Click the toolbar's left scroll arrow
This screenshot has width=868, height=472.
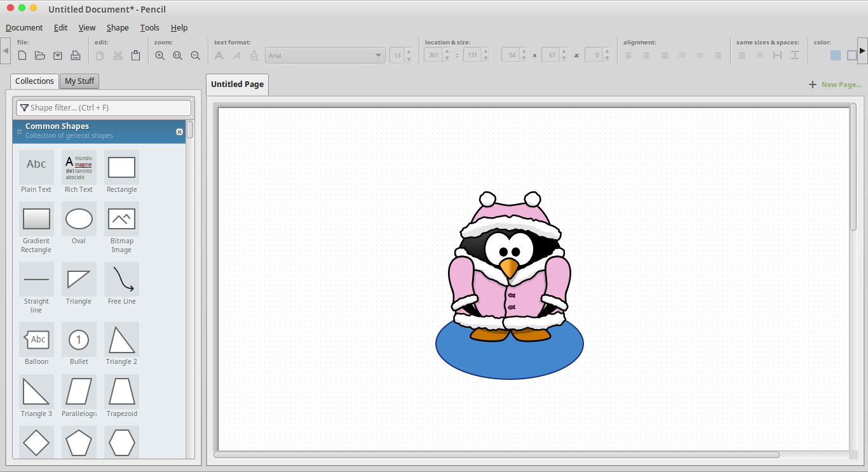[5, 51]
